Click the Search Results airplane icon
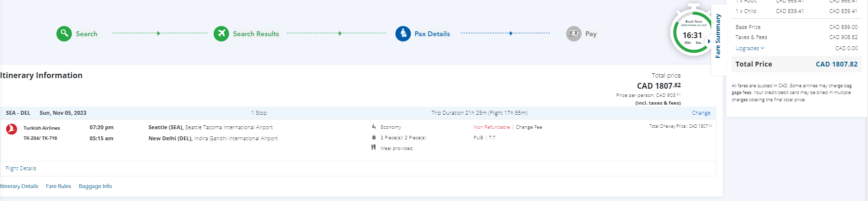This screenshot has height=201, width=868. (221, 34)
